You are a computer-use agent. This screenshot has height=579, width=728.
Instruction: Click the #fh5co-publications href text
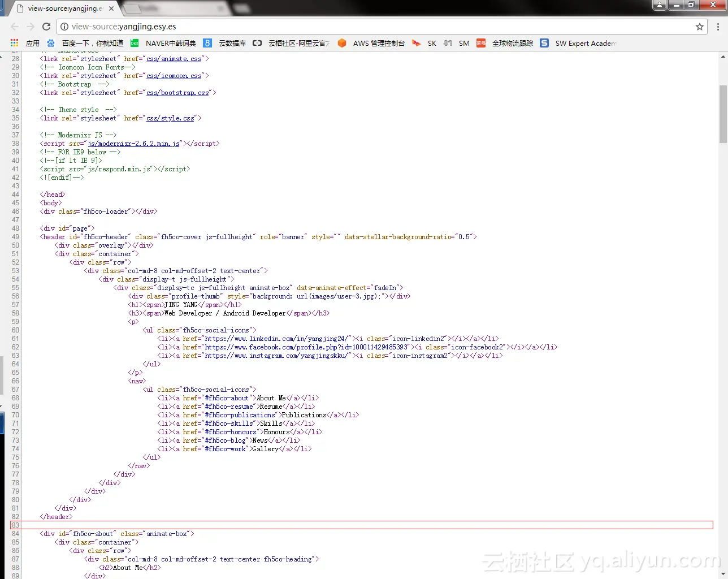(240, 415)
